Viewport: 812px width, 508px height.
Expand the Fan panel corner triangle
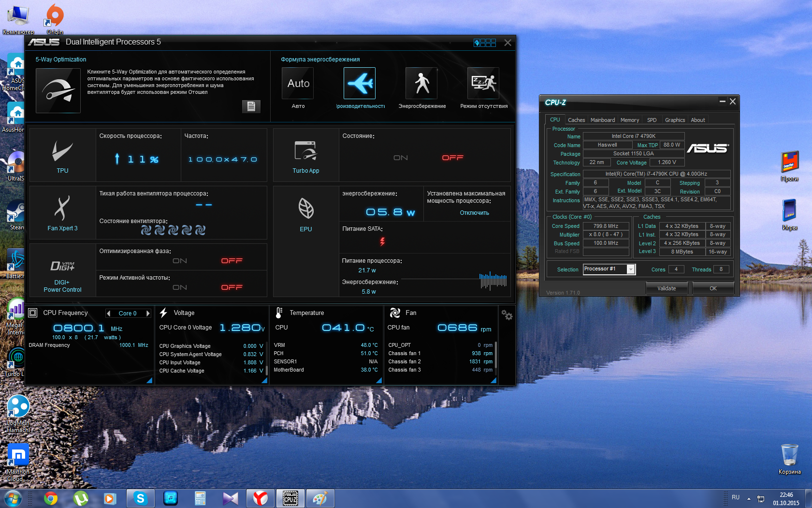click(493, 380)
